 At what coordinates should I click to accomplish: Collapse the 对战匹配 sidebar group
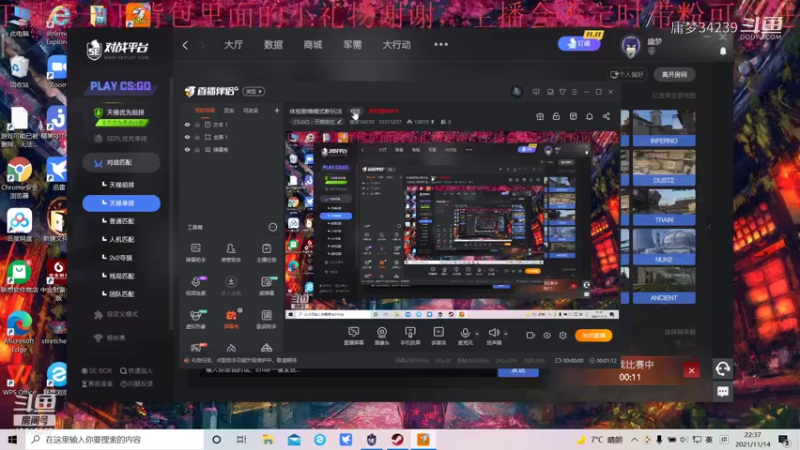(121, 163)
